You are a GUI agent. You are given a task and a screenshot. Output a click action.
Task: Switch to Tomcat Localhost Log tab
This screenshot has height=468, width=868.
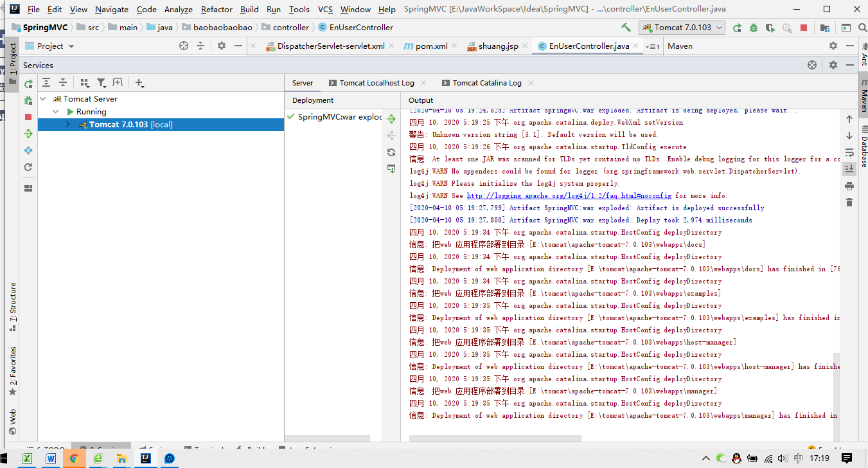376,83
